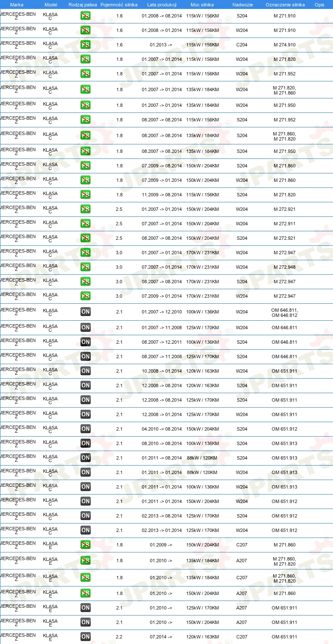The height and width of the screenshot is (644, 333).
Task: Click the Nadwozie column header
Action: tap(242, 5)
